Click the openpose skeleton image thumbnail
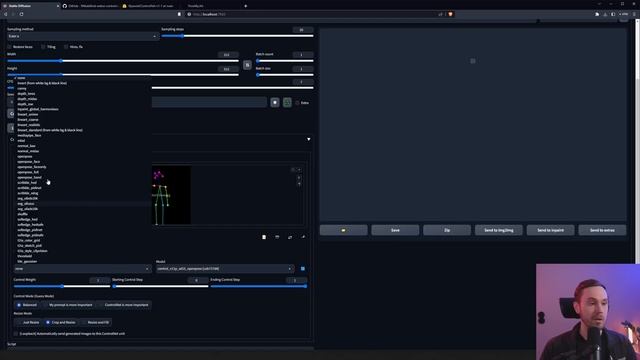This screenshot has height=360, width=640. click(171, 195)
